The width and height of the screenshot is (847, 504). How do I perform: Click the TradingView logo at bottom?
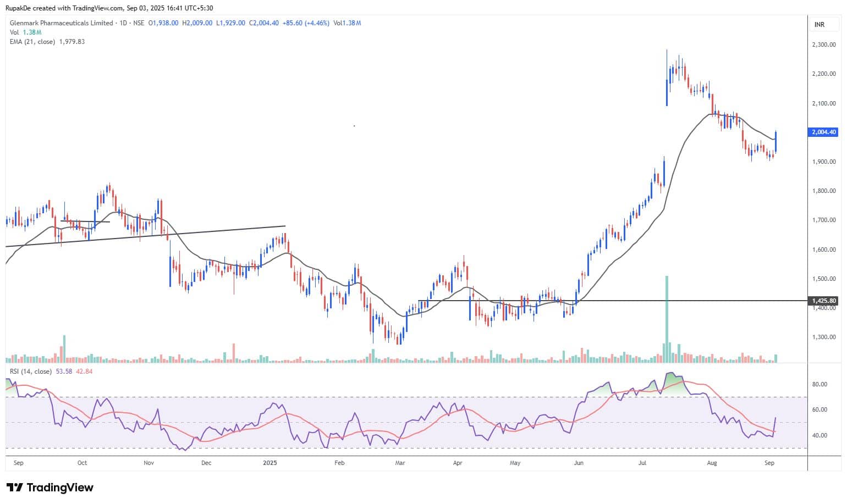[50, 488]
